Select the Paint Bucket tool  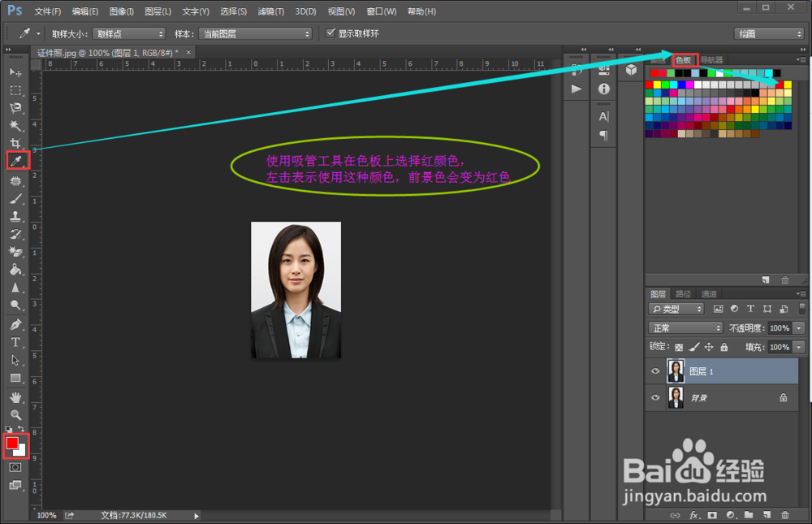click(x=15, y=270)
